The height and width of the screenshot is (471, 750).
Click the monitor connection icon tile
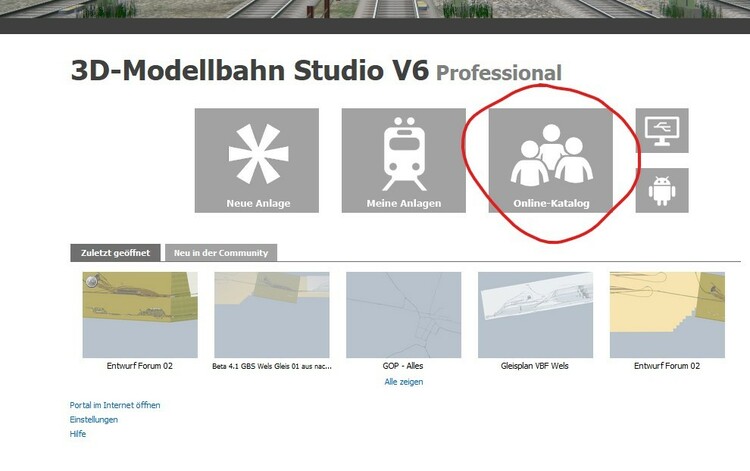pos(662,131)
